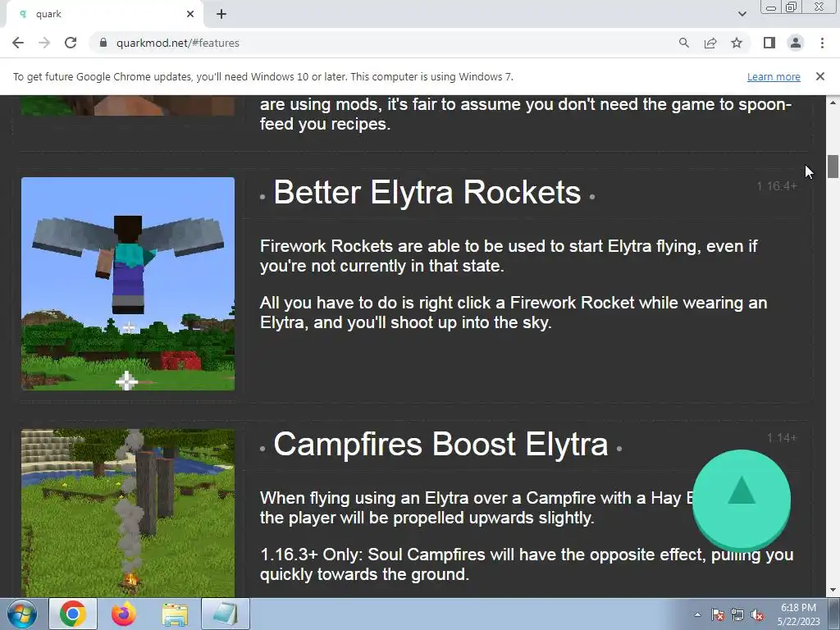Bookmark this tab with the star icon

pyautogui.click(x=737, y=43)
